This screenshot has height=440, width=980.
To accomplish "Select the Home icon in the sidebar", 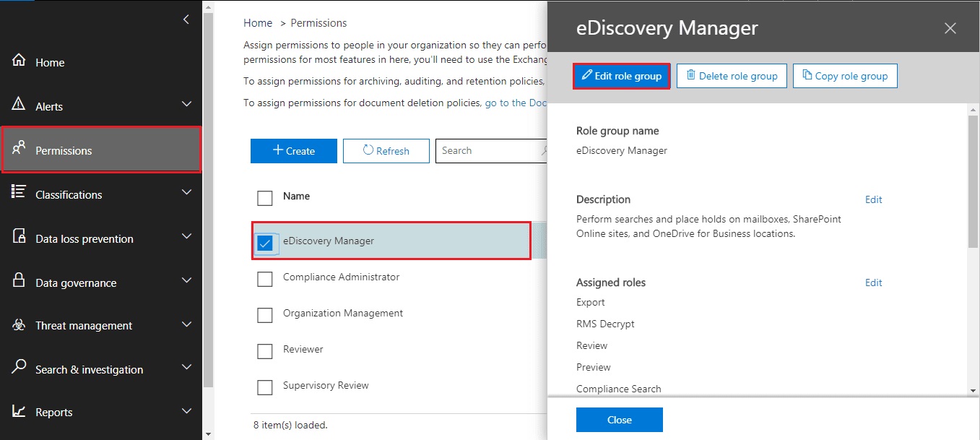I will point(20,63).
